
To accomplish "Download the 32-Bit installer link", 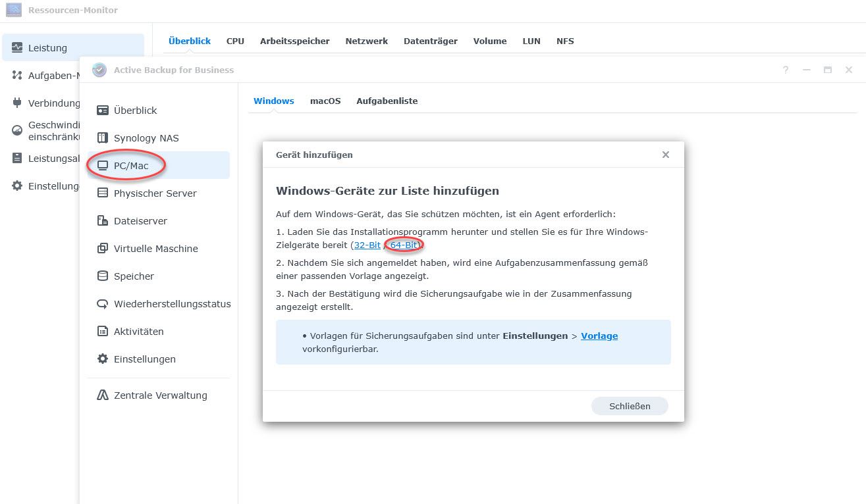I will click(x=367, y=245).
